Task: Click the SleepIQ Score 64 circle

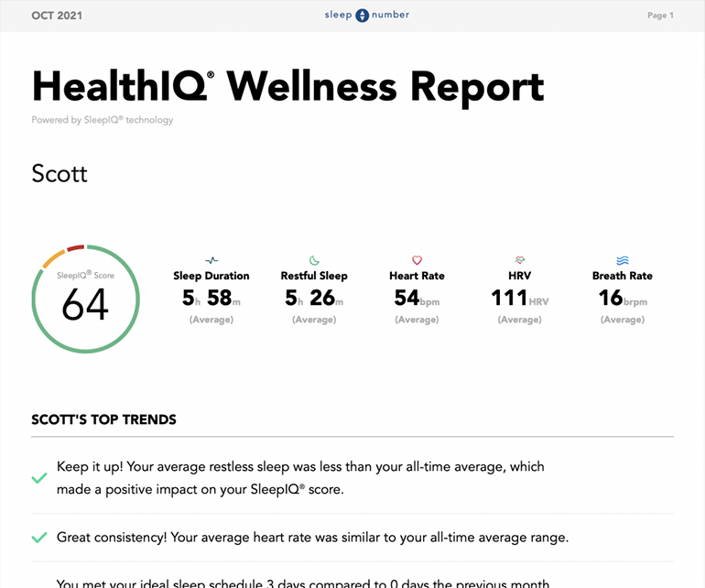Action: point(85,299)
